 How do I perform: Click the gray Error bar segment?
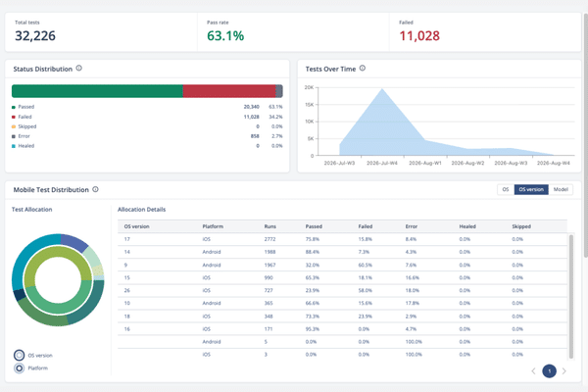pyautogui.click(x=279, y=91)
